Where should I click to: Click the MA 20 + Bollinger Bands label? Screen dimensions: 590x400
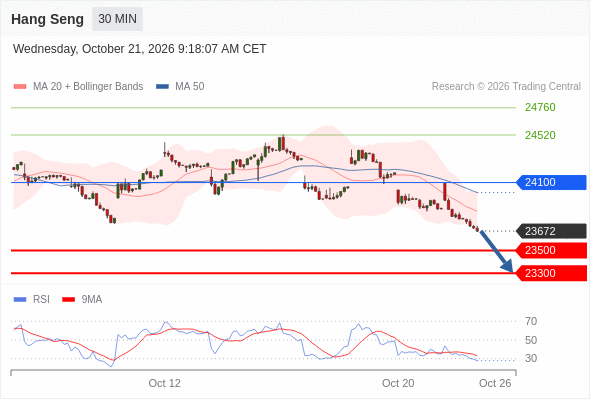pyautogui.click(x=88, y=87)
